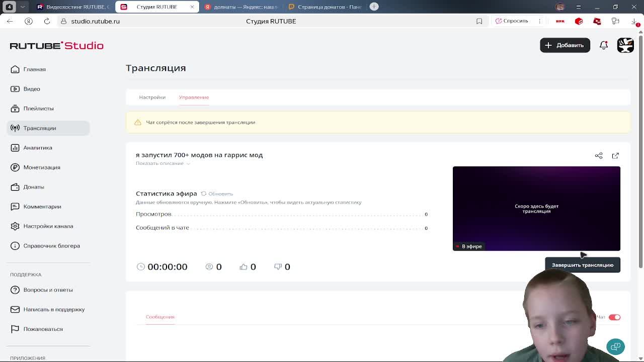Image resolution: width=644 pixels, height=362 pixels.
Task: Switch to the донаты Яндекс browser tab
Action: click(x=240, y=7)
